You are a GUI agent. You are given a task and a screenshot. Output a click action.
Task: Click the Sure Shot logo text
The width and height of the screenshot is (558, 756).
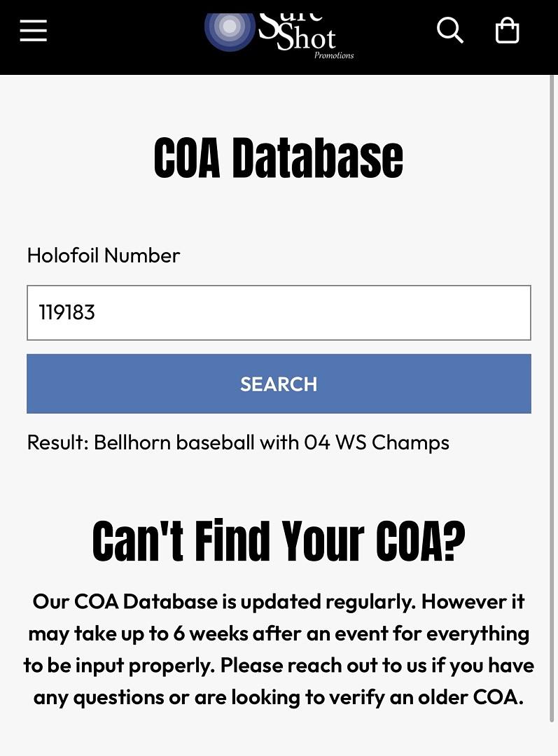(298, 31)
